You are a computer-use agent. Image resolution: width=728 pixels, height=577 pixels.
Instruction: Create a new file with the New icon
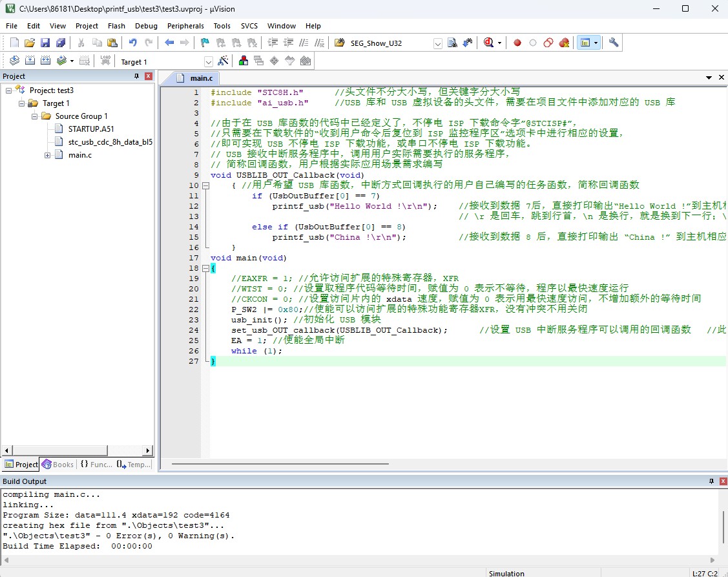[x=14, y=43]
